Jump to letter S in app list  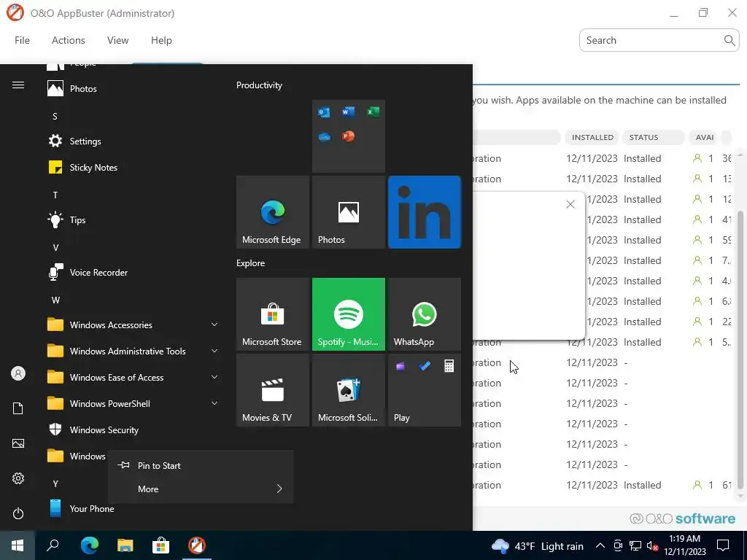coord(55,116)
